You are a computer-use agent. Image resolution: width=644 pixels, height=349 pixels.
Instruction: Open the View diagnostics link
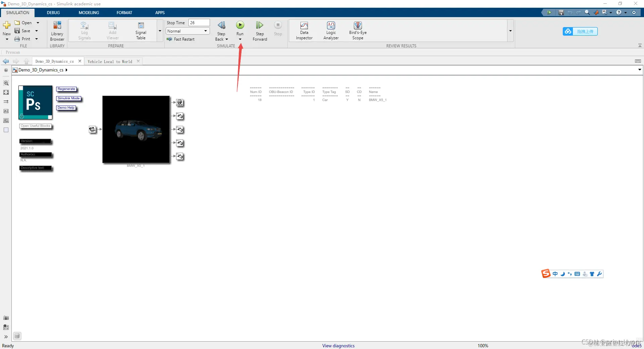point(338,346)
